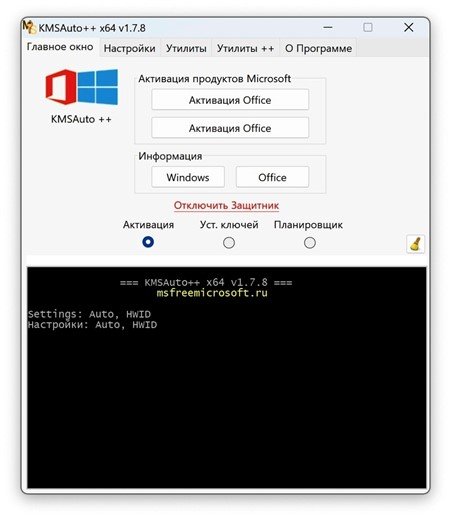
Task: Click inside the black console output area
Action: point(227,377)
